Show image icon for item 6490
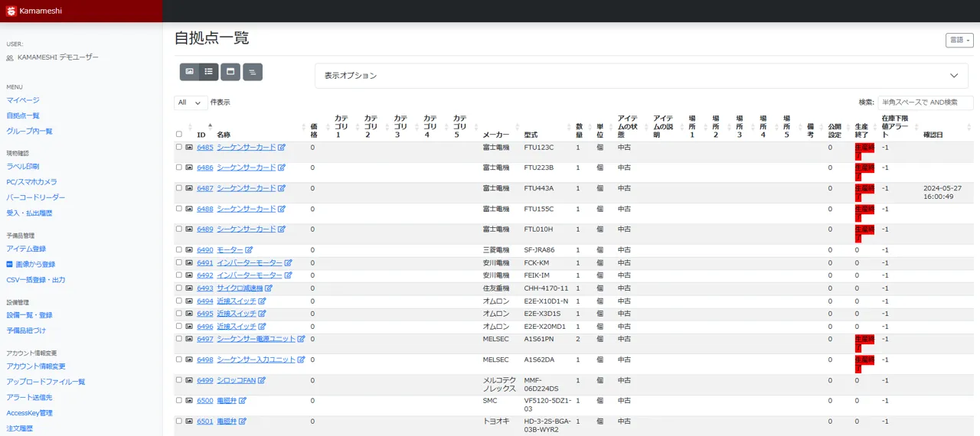Screen dimensions: 980x436 click(x=189, y=250)
